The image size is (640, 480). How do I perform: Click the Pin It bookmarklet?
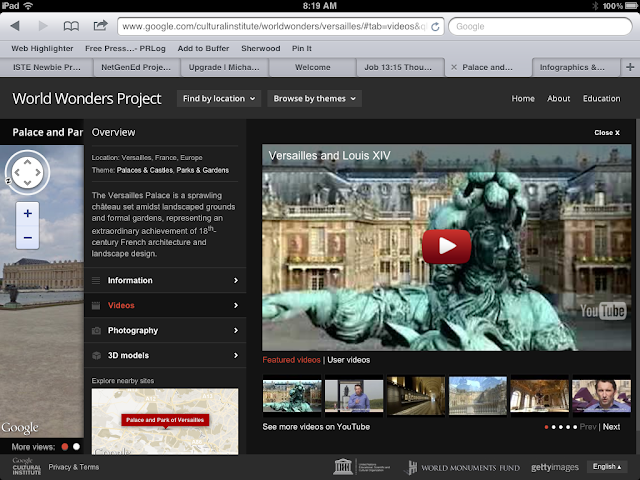click(302, 48)
